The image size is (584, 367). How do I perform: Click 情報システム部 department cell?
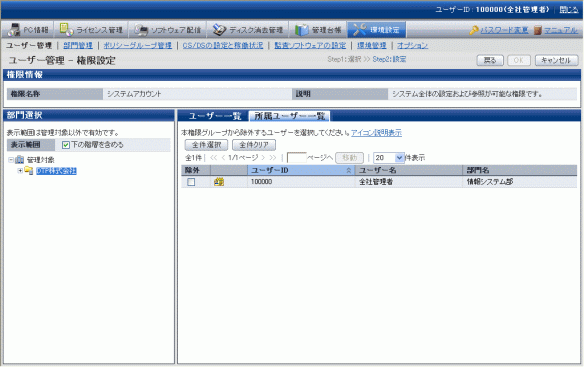[520, 182]
